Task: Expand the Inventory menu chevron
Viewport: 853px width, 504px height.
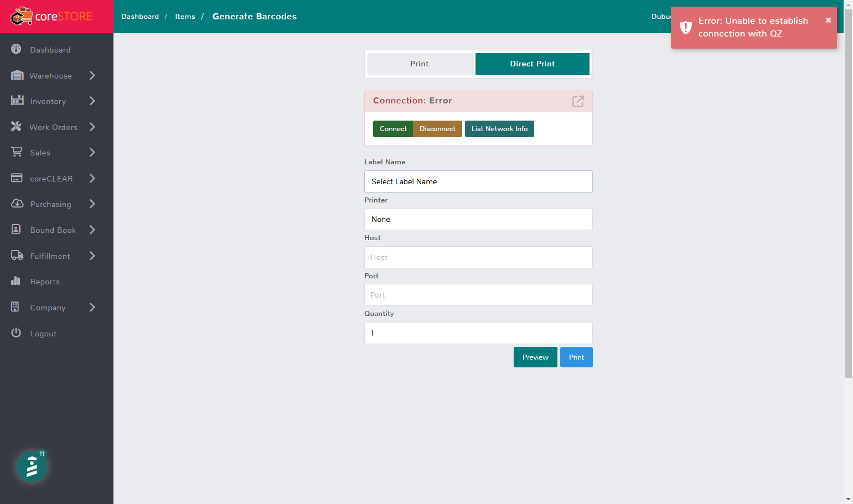Action: click(x=92, y=101)
